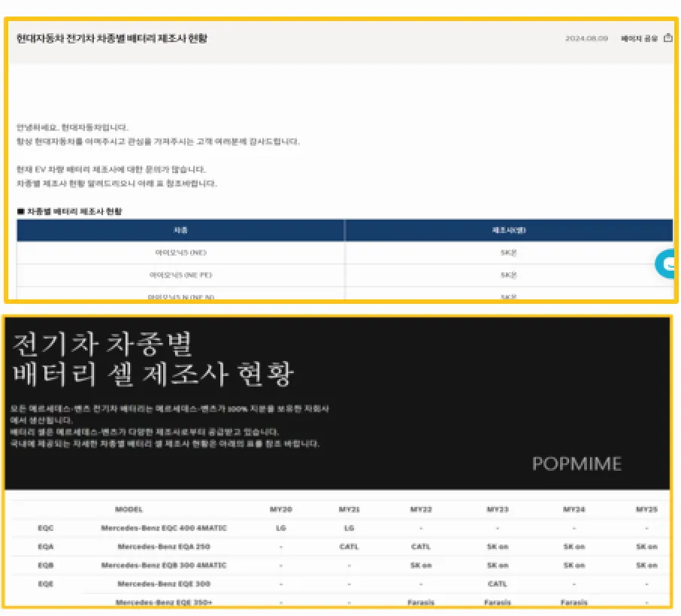Click LG in EQC row under MY21
681x616 pixels.
350,528
